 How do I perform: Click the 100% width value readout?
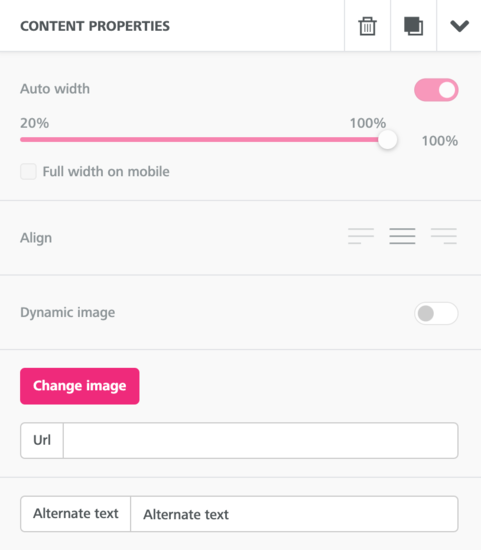440,141
